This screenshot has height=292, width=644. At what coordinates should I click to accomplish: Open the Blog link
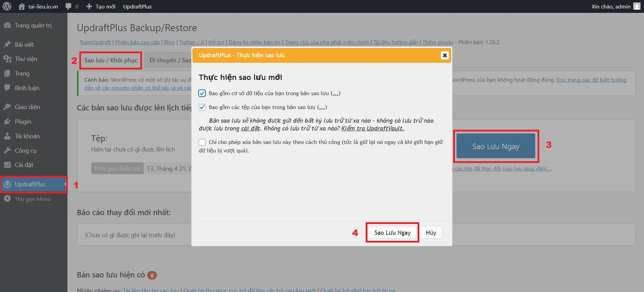[x=169, y=42]
